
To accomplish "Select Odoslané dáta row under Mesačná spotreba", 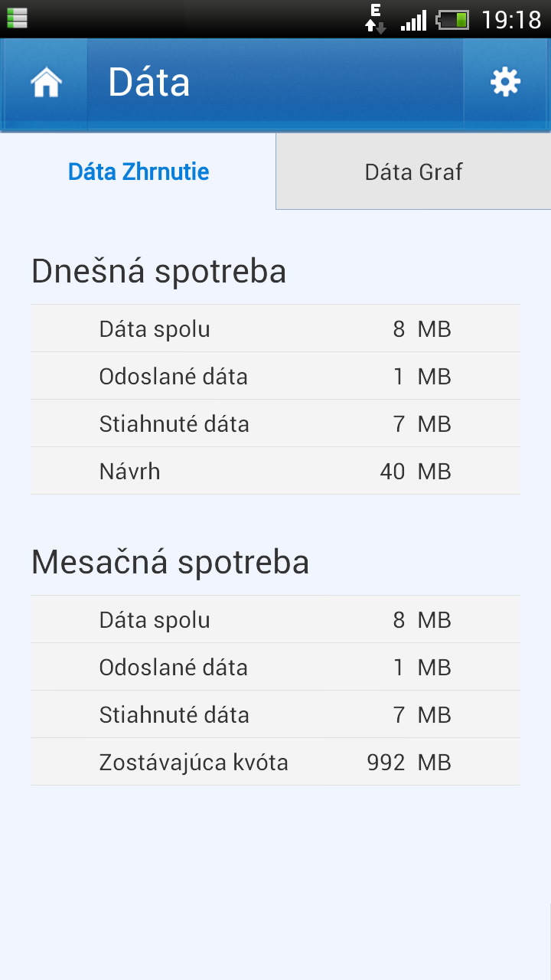I will pos(275,668).
